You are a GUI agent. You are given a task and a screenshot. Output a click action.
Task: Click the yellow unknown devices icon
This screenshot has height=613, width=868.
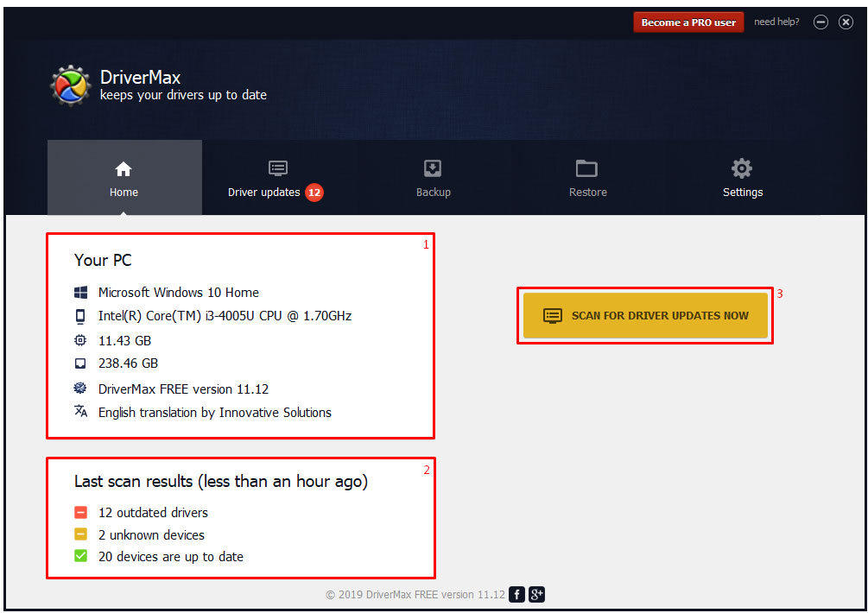coord(81,534)
